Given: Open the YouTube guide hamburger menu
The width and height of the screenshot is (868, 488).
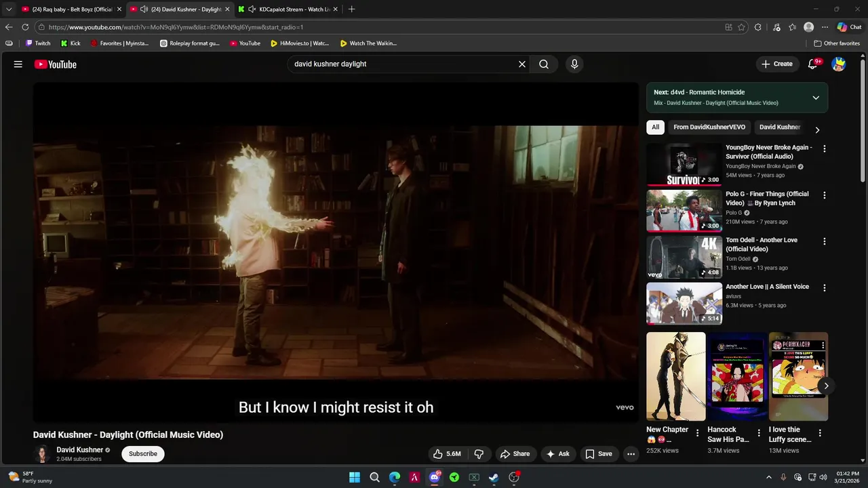Looking at the screenshot, I should [18, 64].
